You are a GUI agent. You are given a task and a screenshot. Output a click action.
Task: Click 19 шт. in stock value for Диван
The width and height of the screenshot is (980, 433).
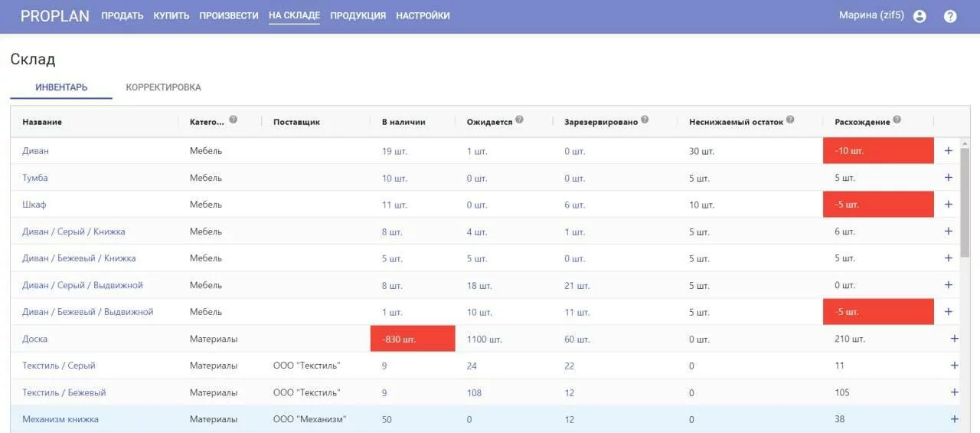[394, 151]
